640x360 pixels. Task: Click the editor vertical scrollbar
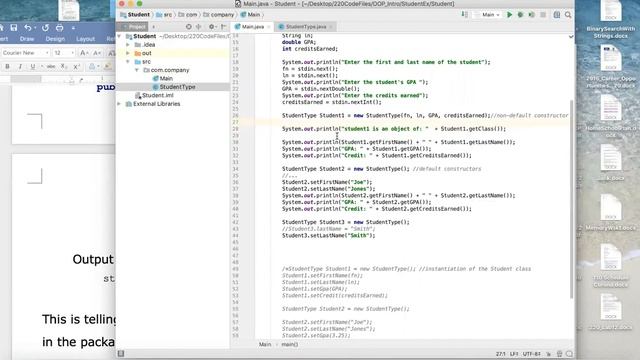(571, 199)
